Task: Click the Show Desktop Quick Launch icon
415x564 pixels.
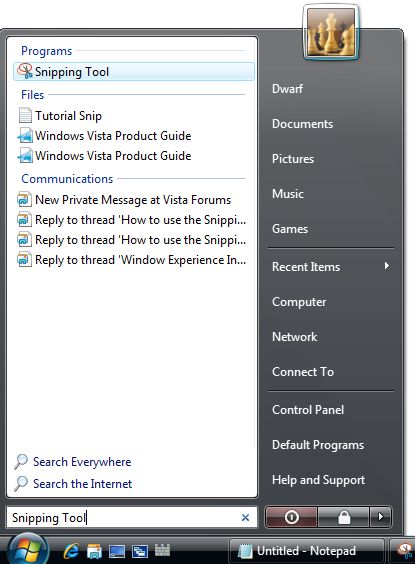Action: [x=117, y=551]
